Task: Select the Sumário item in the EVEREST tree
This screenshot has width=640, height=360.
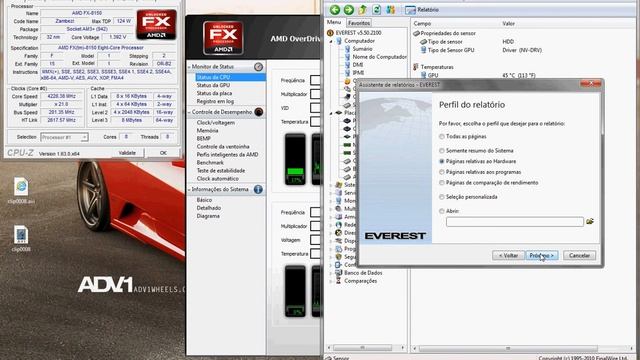Action: click(x=362, y=49)
